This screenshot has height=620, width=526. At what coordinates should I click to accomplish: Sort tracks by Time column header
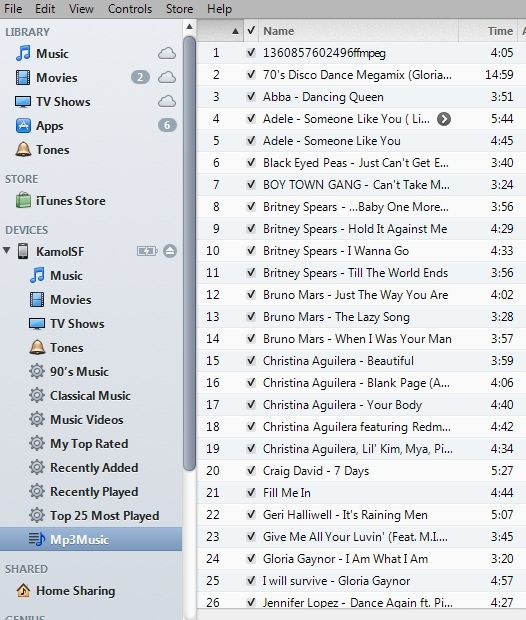pyautogui.click(x=488, y=30)
